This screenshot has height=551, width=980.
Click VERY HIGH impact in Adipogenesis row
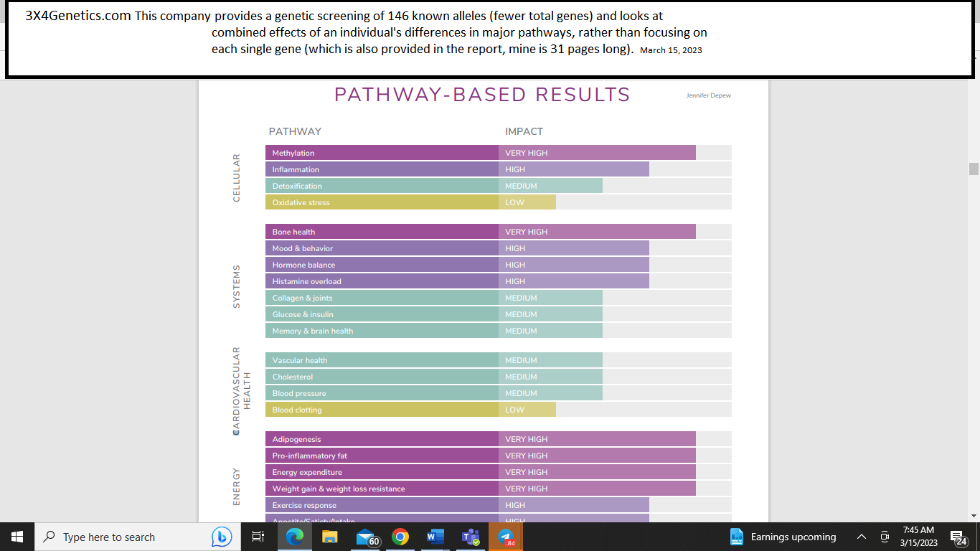pyautogui.click(x=526, y=439)
